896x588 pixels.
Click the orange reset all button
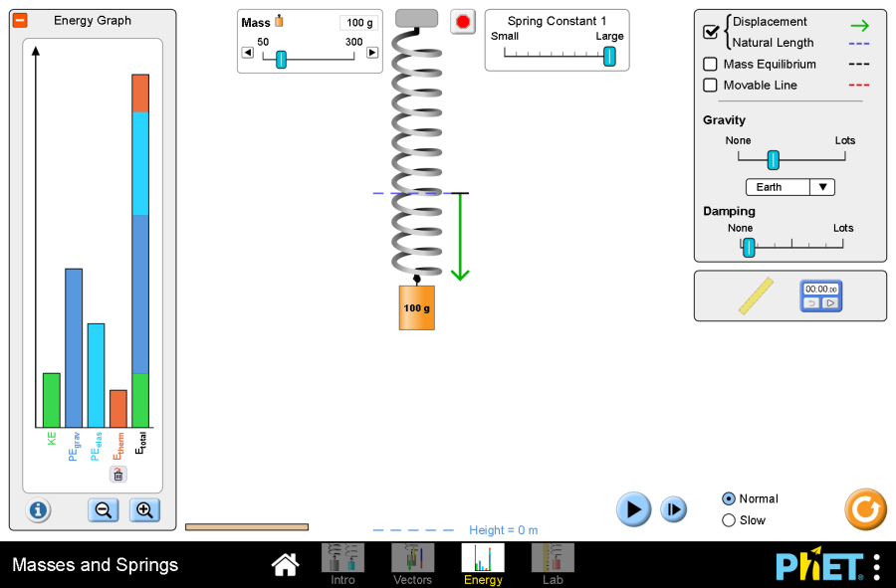pyautogui.click(x=865, y=509)
